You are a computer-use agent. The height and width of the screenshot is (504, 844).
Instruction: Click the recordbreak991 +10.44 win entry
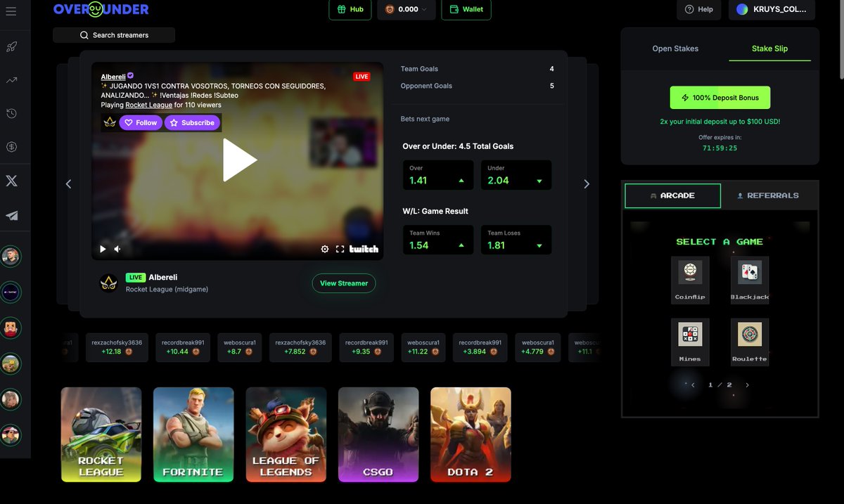184,347
